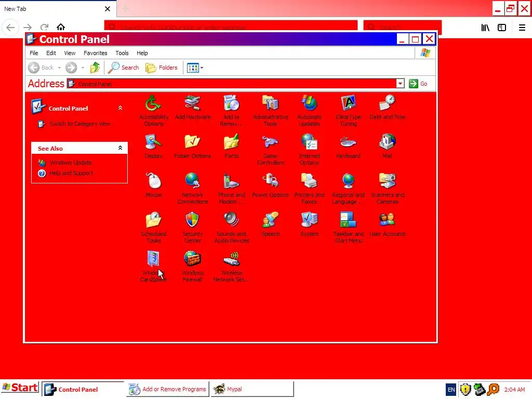Viewport: 532px width, 399px height.
Task: Click the Windows Update link
Action: [x=71, y=163]
